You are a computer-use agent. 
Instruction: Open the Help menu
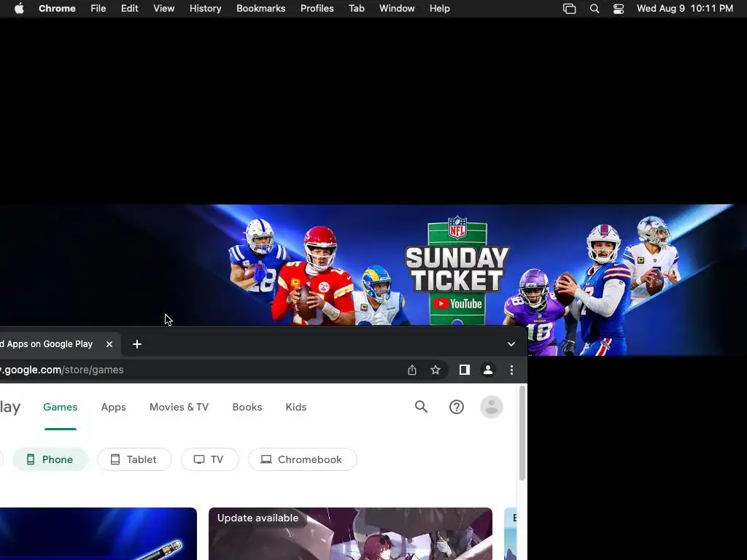click(439, 9)
